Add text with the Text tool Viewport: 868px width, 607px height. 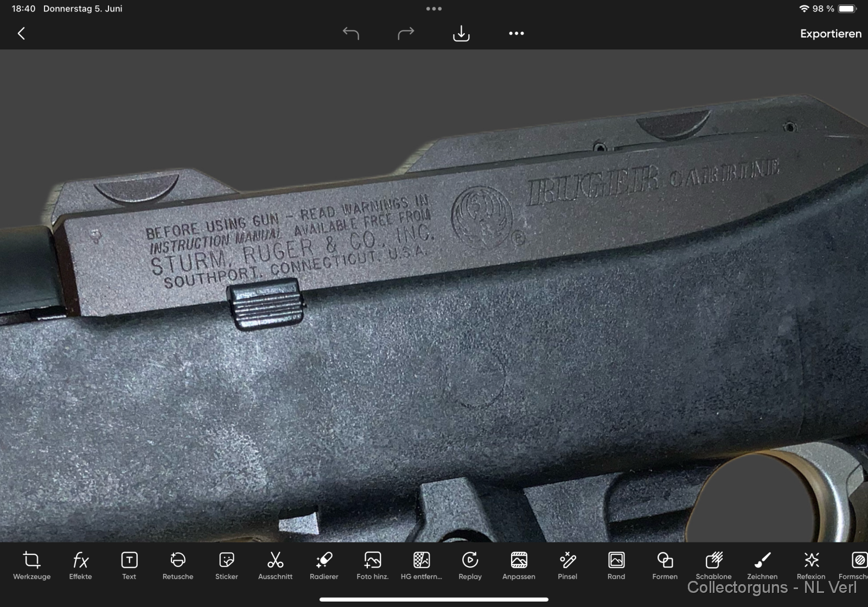pyautogui.click(x=129, y=566)
